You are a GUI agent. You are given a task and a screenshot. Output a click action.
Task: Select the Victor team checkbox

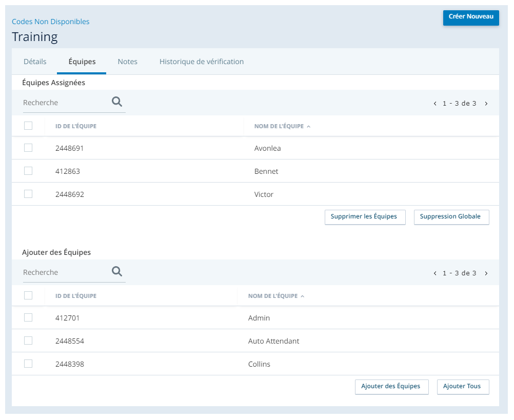[28, 194]
